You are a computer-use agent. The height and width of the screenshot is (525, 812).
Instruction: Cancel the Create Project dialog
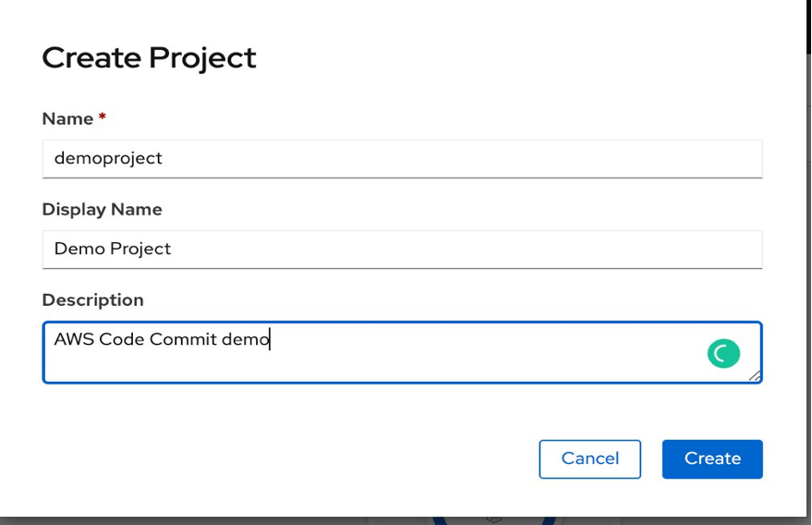[x=589, y=459]
